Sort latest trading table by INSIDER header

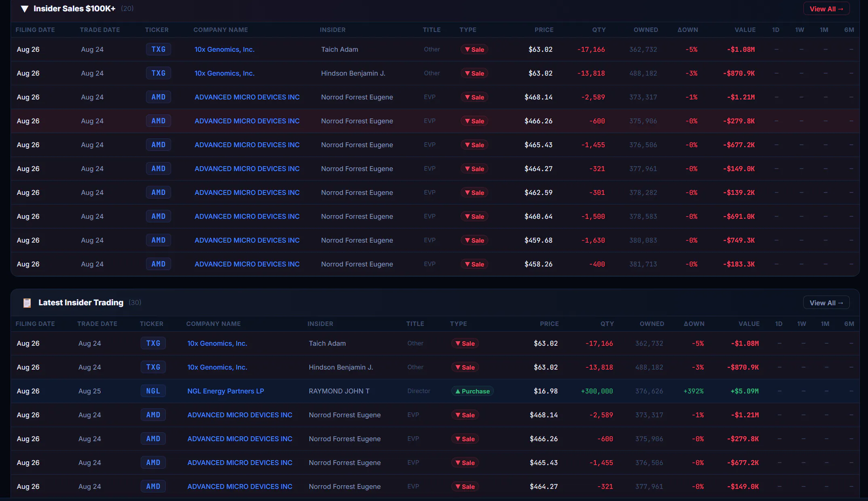[320, 324]
